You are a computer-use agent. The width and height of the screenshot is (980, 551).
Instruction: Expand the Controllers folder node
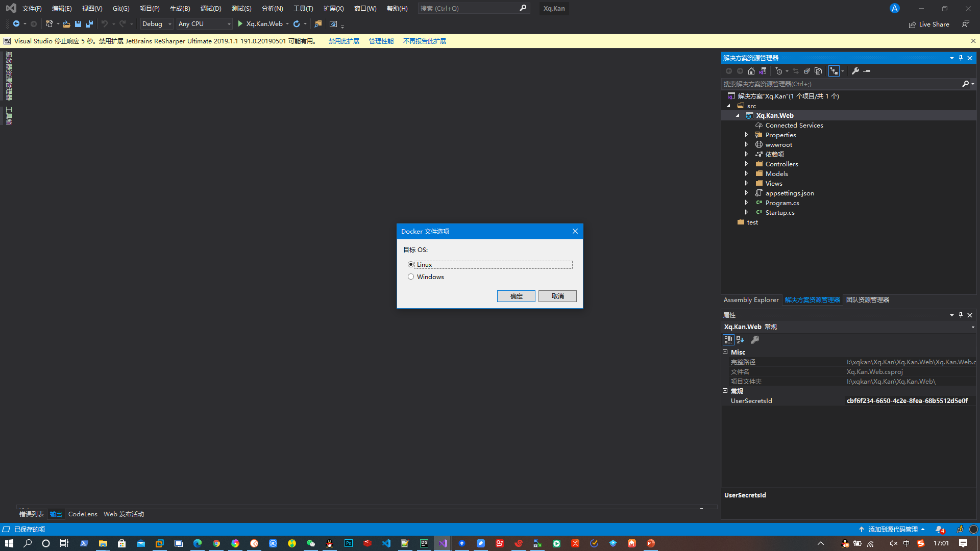coord(746,164)
